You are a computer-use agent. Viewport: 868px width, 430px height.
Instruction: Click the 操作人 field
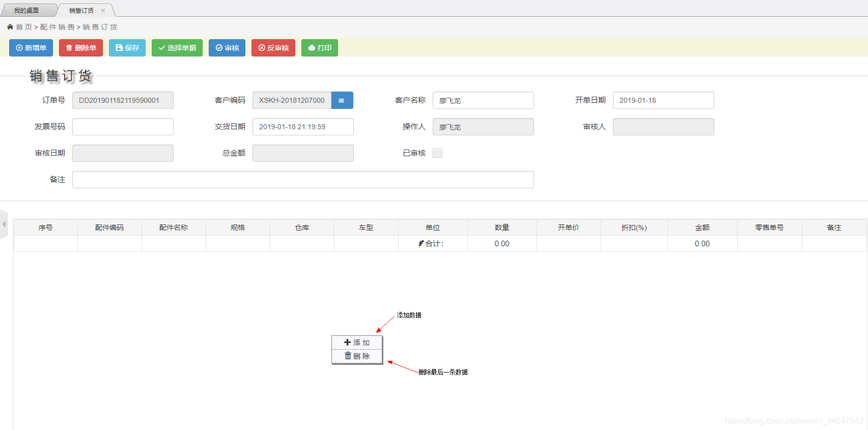[483, 127]
